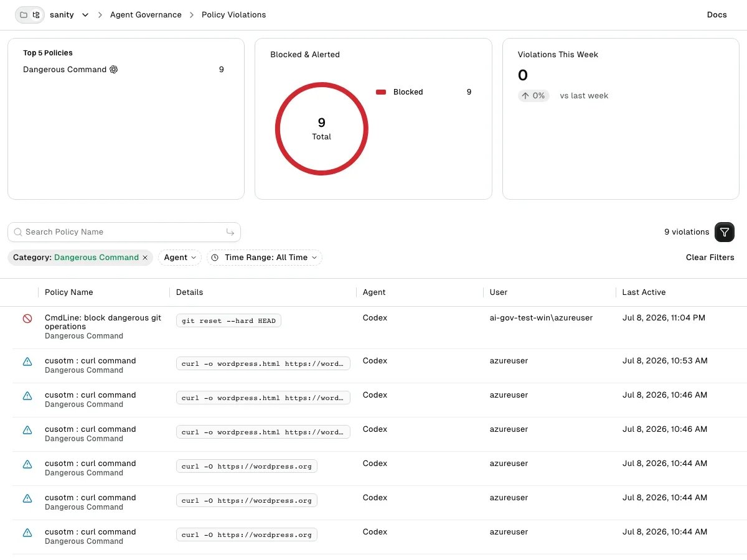Viewport: 747px width, 560px height.
Task: Open the filter icon button beside violations count
Action: (725, 232)
